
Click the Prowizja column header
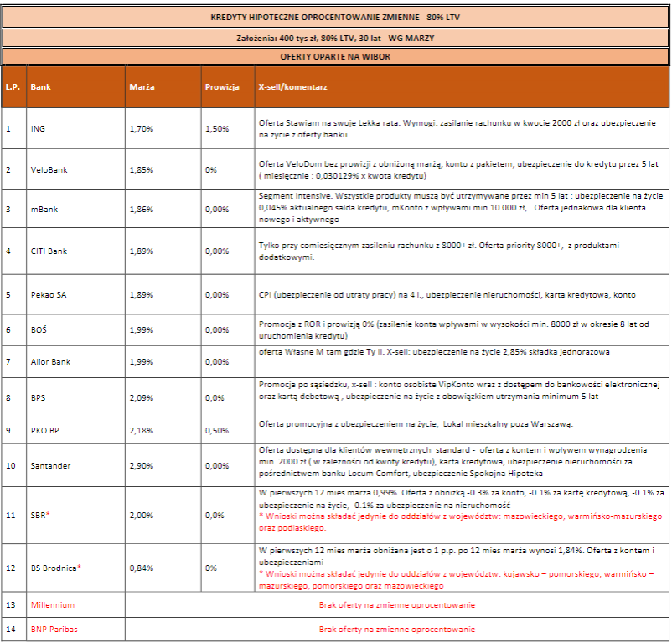pos(222,86)
